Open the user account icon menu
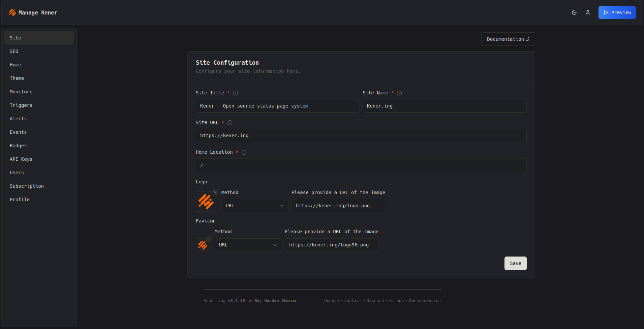This screenshot has width=644, height=329. pyautogui.click(x=588, y=12)
